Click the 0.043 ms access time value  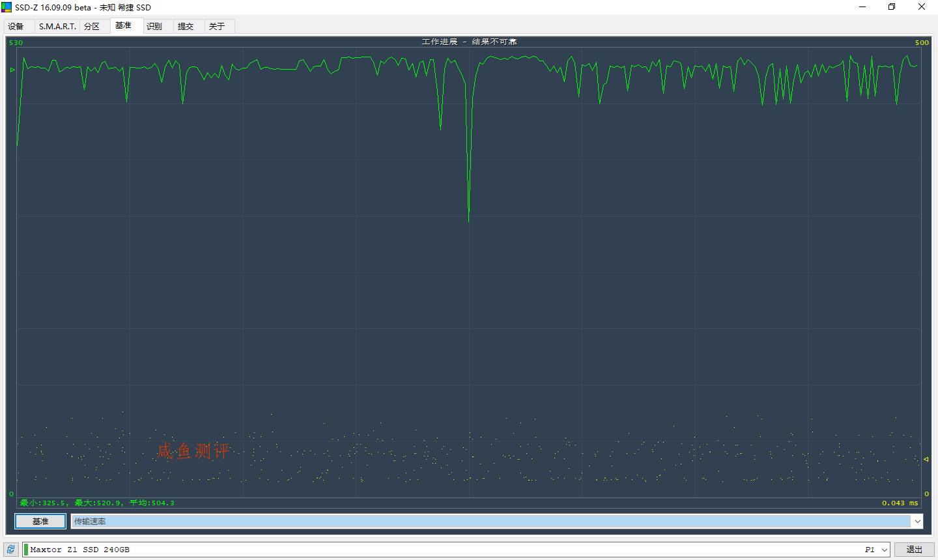pos(900,503)
